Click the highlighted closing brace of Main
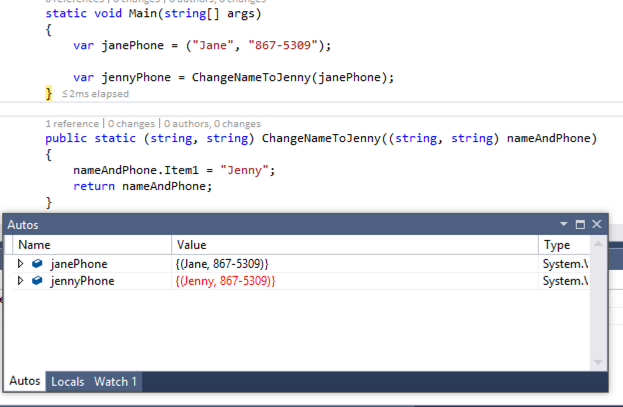623x407 pixels. (48, 93)
